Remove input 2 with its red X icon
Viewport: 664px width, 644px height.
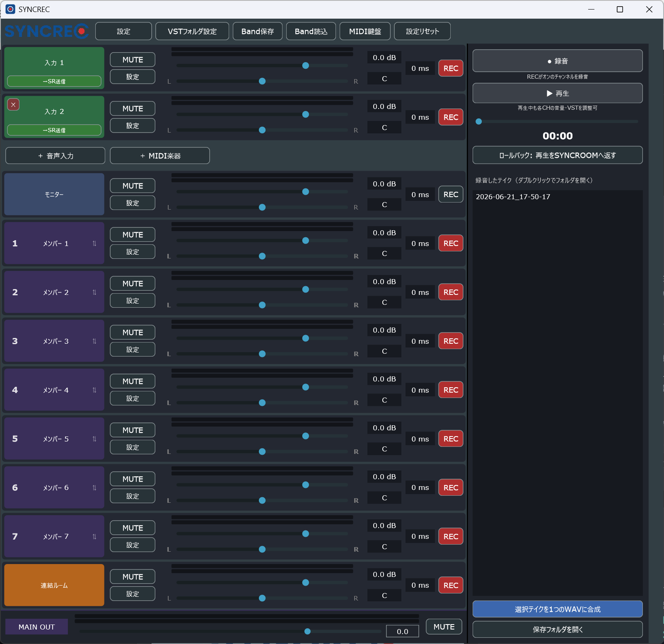pyautogui.click(x=13, y=104)
